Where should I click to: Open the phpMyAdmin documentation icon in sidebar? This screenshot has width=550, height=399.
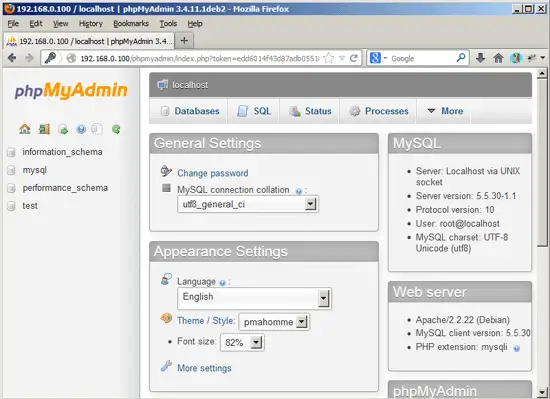(81, 129)
